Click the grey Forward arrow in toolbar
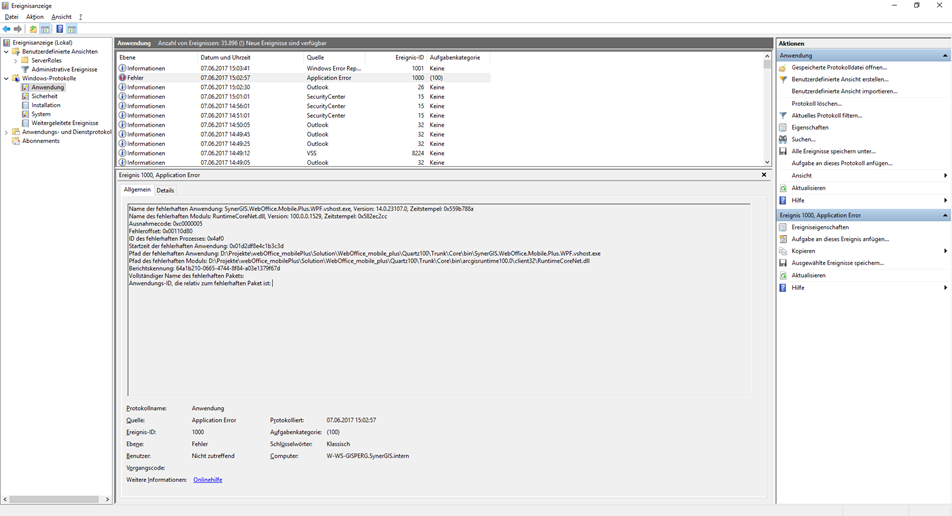Image resolution: width=952 pixels, height=516 pixels. tap(18, 29)
